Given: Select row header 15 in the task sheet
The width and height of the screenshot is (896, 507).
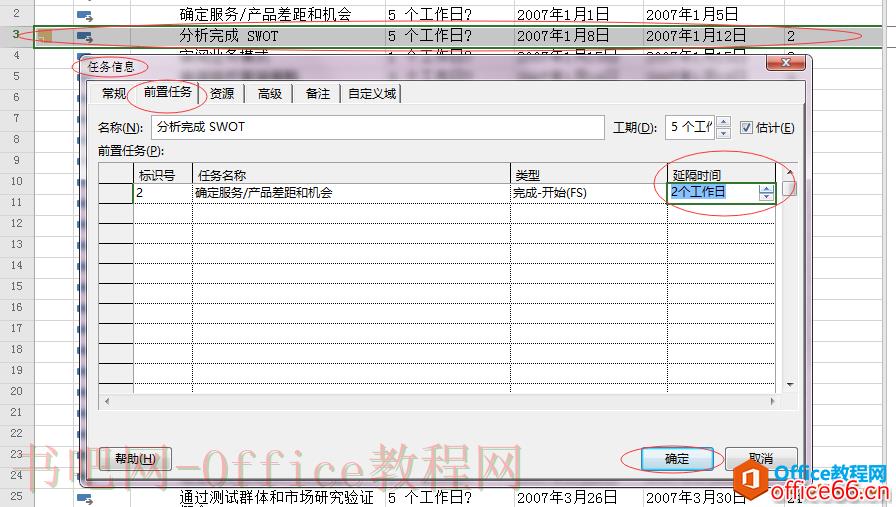Looking at the screenshot, I should point(17,286).
